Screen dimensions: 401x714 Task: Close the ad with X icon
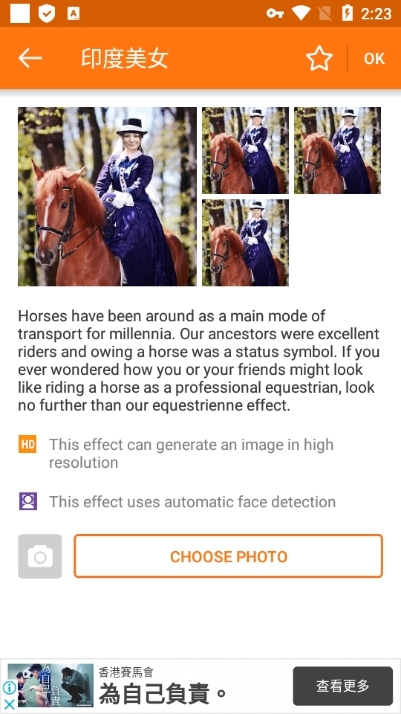[9, 704]
